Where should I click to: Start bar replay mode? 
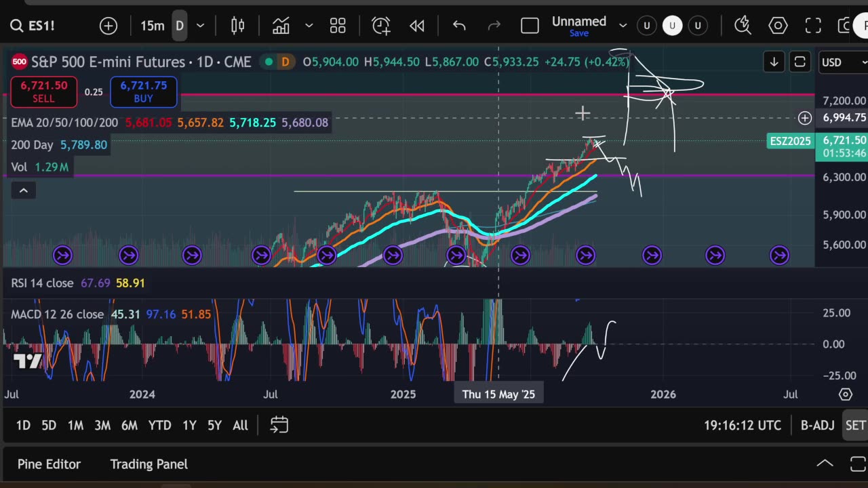tap(417, 26)
